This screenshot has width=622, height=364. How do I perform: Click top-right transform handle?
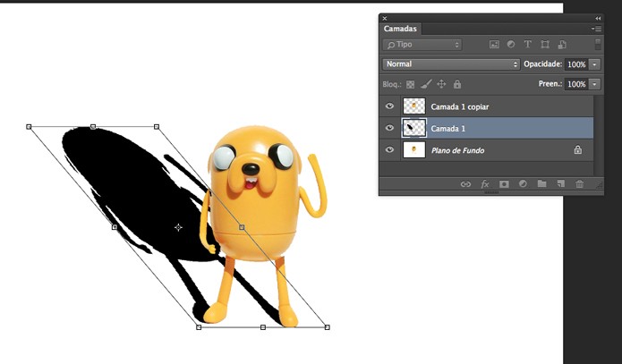click(x=157, y=126)
